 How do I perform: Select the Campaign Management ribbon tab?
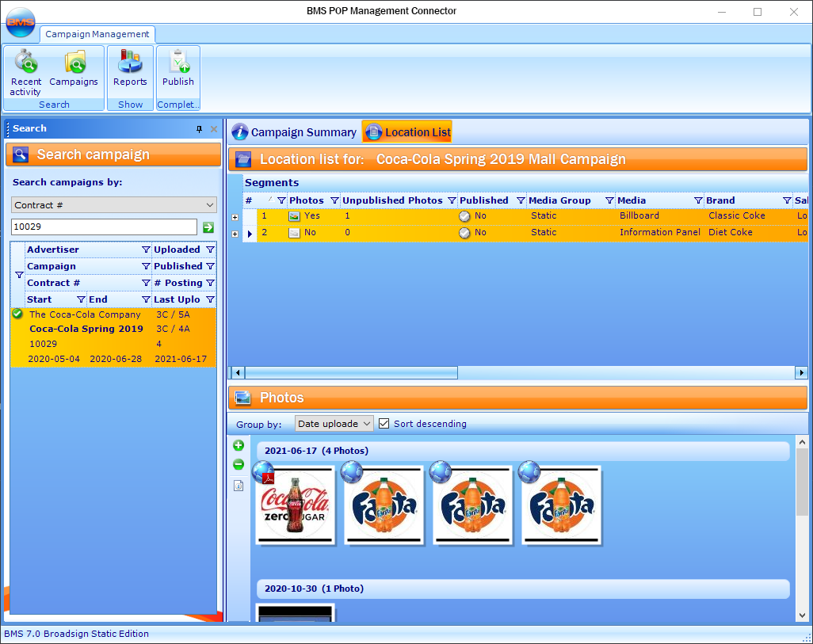[x=97, y=34]
